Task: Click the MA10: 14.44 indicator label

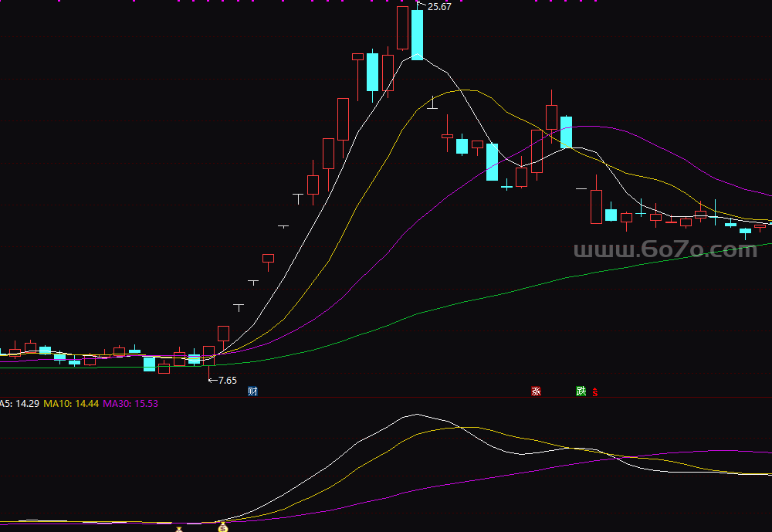Action: tap(71, 404)
